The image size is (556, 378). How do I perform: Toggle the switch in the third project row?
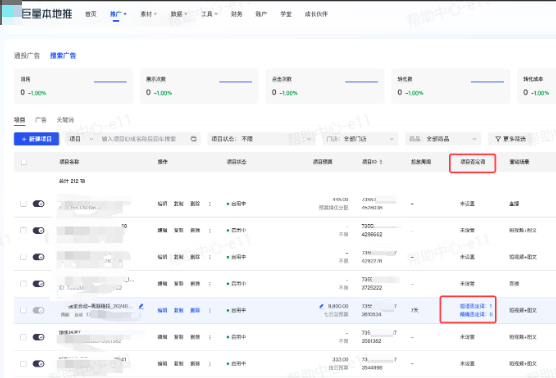(39, 257)
